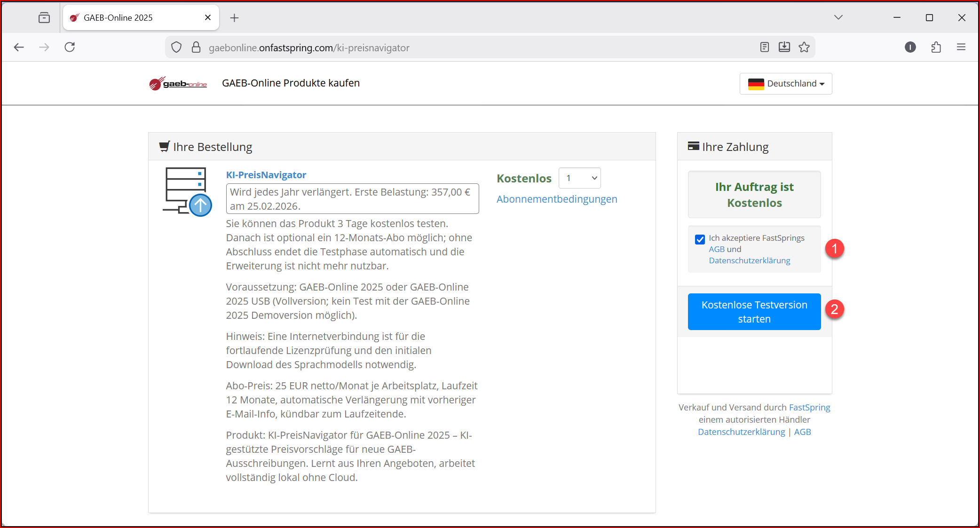Click the KI-PreisNavigator product server image
The height and width of the screenshot is (528, 980).
(187, 191)
